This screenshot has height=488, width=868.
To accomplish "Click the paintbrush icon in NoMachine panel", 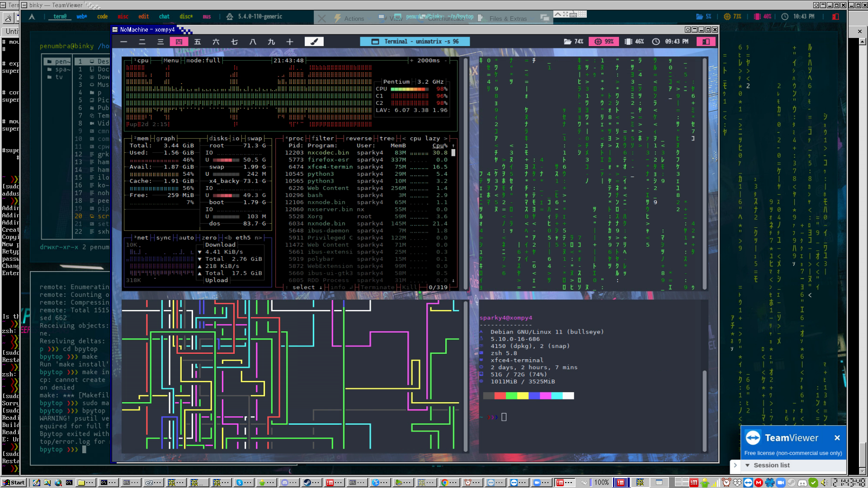I will 314,42.
